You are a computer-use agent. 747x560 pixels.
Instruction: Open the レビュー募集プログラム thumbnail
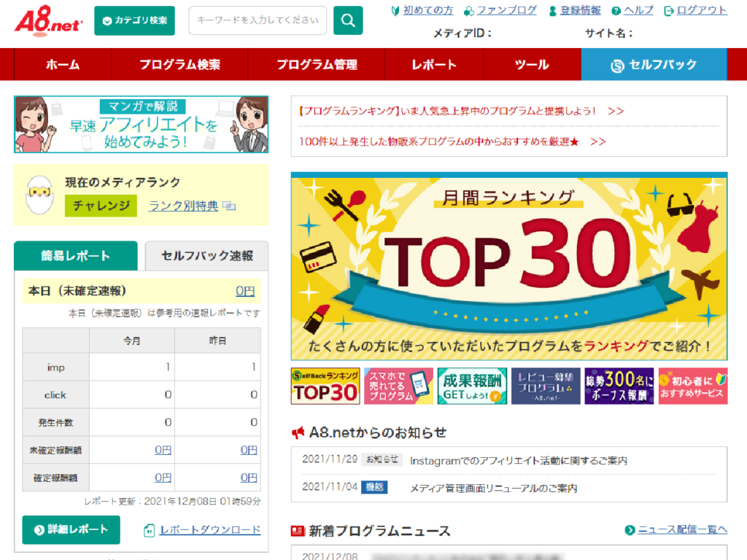pyautogui.click(x=546, y=386)
